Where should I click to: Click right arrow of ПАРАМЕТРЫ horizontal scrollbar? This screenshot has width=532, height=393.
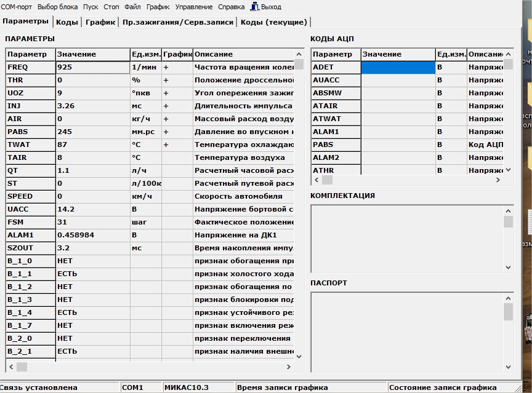pyautogui.click(x=288, y=367)
